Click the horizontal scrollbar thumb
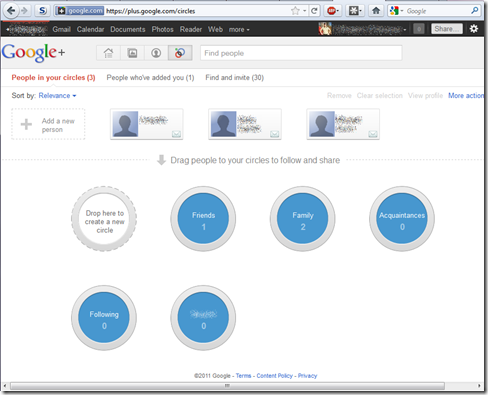This screenshot has height=395, width=488. point(227,386)
